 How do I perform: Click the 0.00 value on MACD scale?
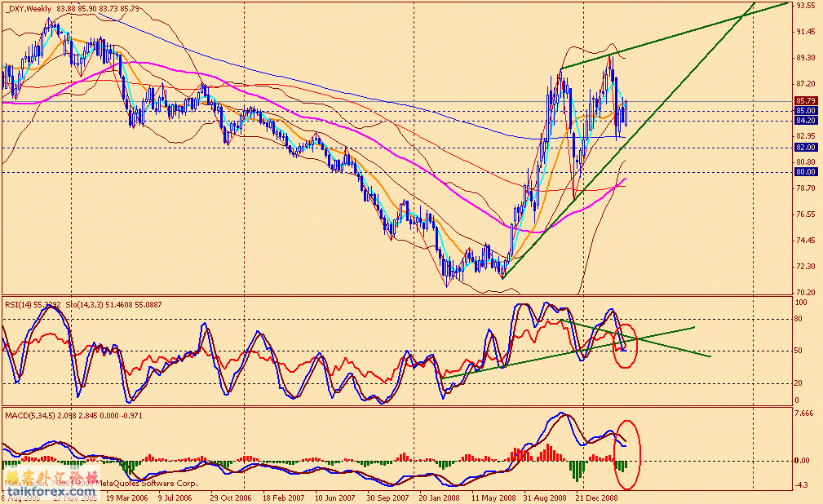(802, 461)
